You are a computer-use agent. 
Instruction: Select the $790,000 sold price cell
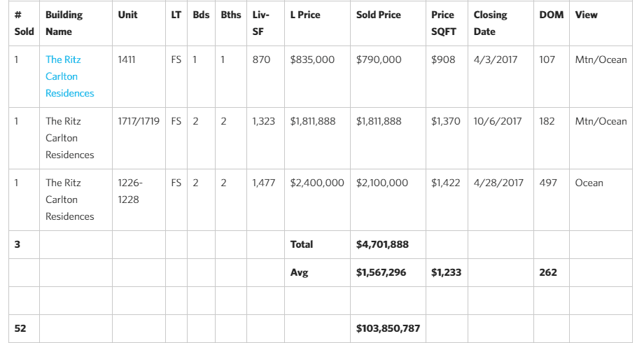(x=379, y=59)
